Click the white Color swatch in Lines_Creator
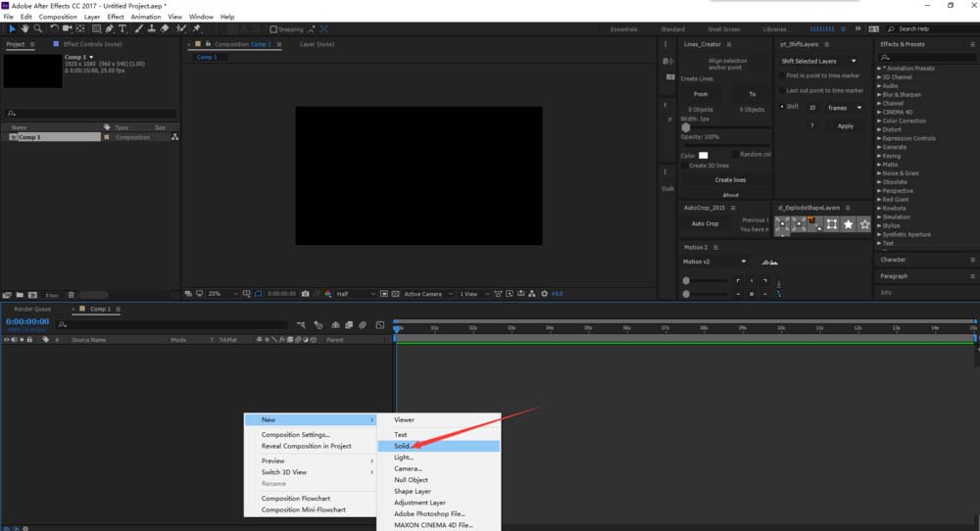Screen dimensions: 980x531 click(703, 155)
